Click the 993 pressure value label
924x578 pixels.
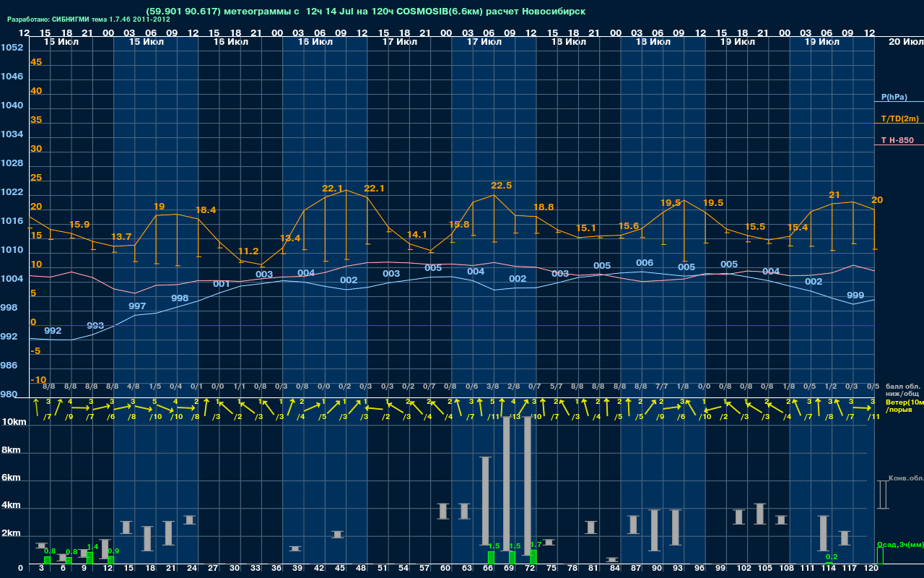pos(95,326)
